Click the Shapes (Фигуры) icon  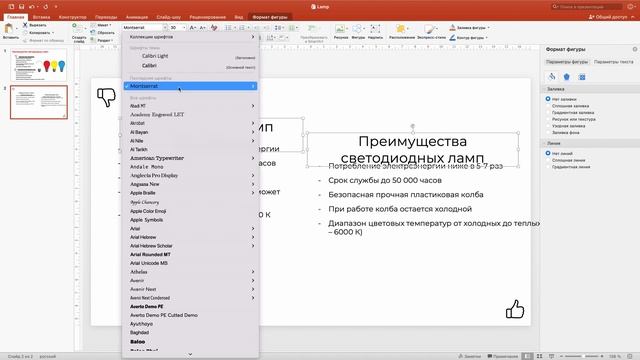click(358, 29)
